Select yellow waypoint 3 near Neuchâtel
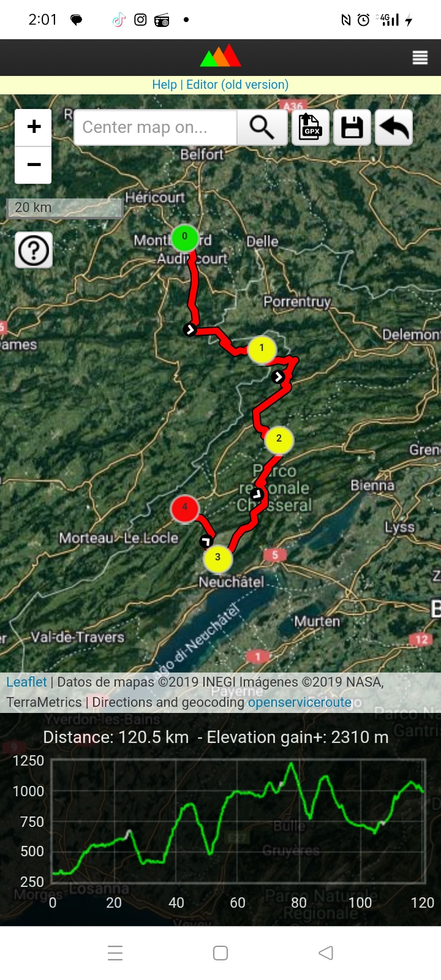The height and width of the screenshot is (980, 441). 217,558
